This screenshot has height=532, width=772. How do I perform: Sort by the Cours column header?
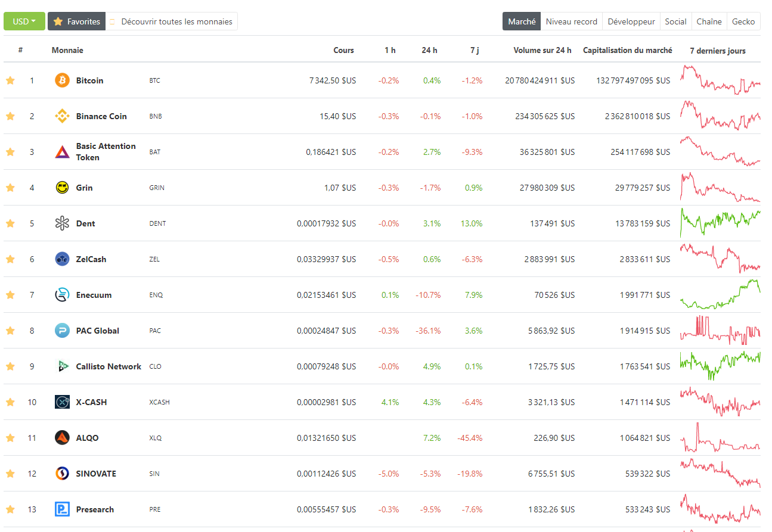pos(343,51)
